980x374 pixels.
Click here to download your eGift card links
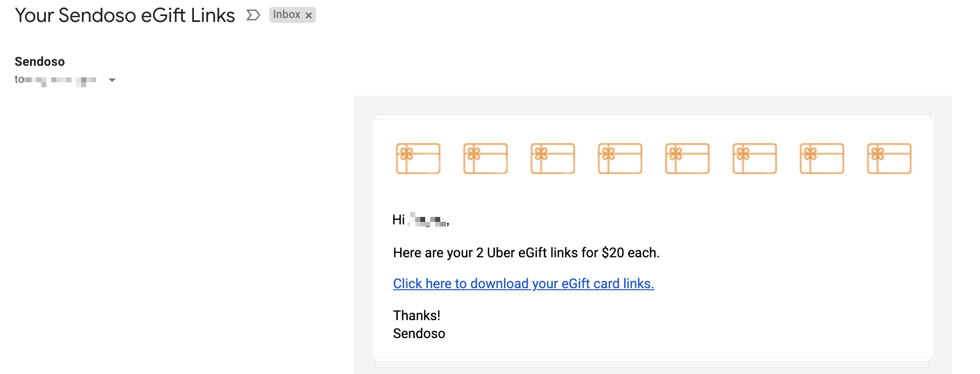pos(523,283)
